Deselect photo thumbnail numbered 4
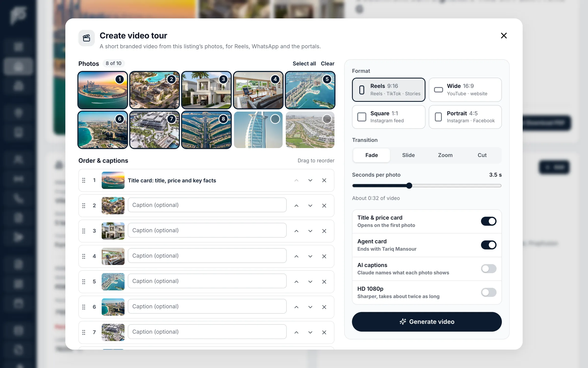 tap(258, 90)
